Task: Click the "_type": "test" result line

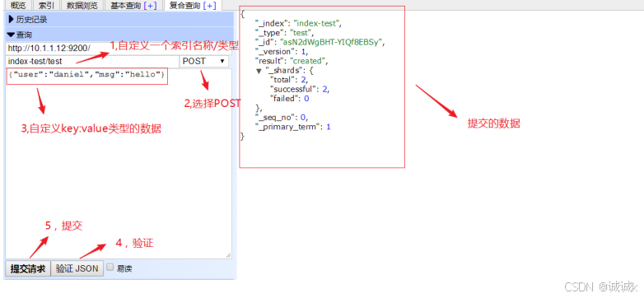Action: 284,33
